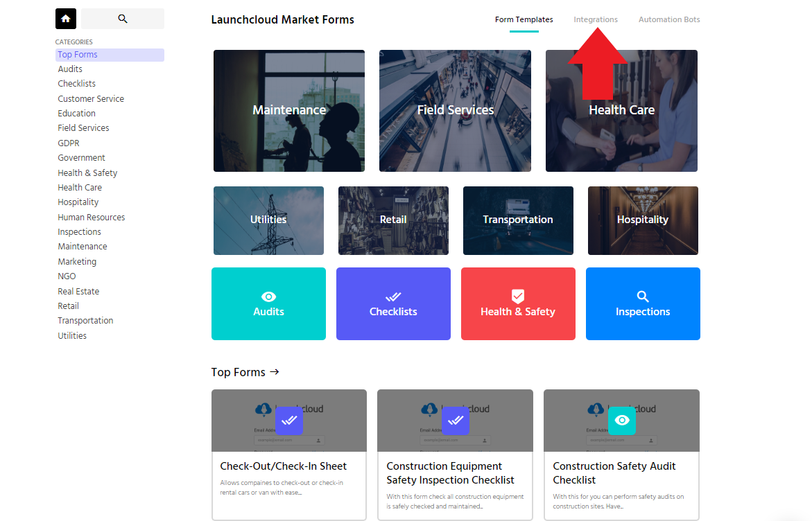Select Top Forms in categories sidebar
The height and width of the screenshot is (521, 812).
tap(110, 55)
